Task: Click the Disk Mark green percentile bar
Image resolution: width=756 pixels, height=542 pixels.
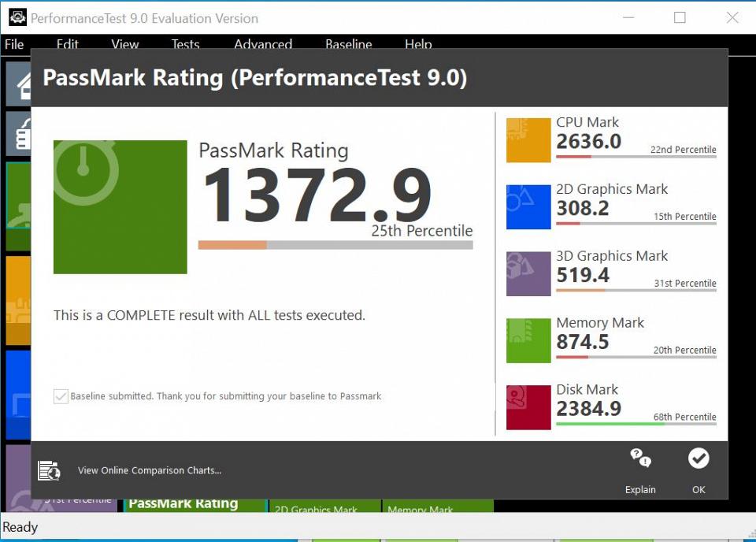Action: (x=636, y=424)
